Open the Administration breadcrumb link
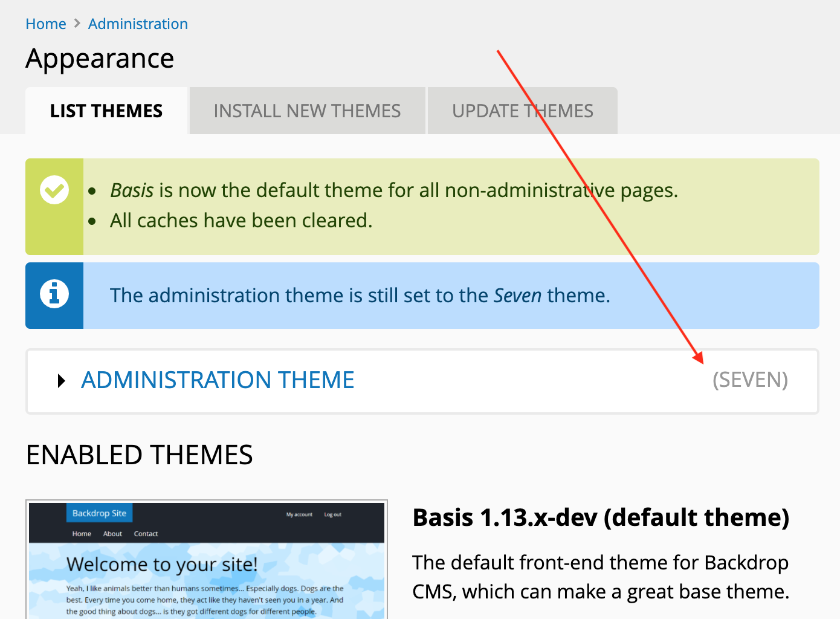 (138, 24)
